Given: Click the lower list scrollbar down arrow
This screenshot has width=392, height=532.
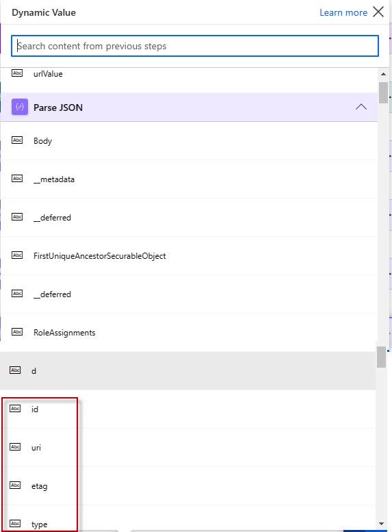Looking at the screenshot, I should [381, 524].
